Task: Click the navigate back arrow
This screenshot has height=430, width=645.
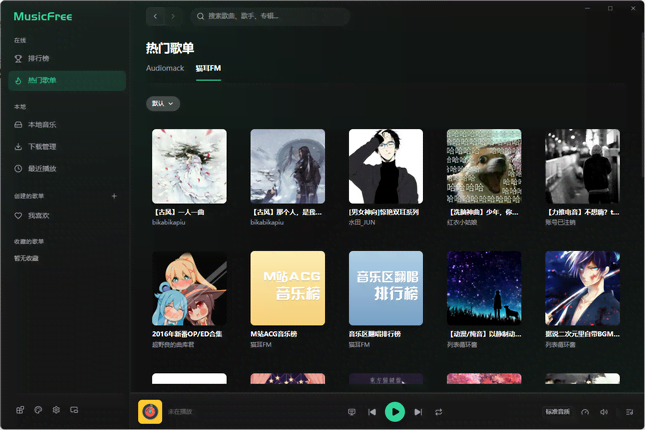Action: [155, 16]
